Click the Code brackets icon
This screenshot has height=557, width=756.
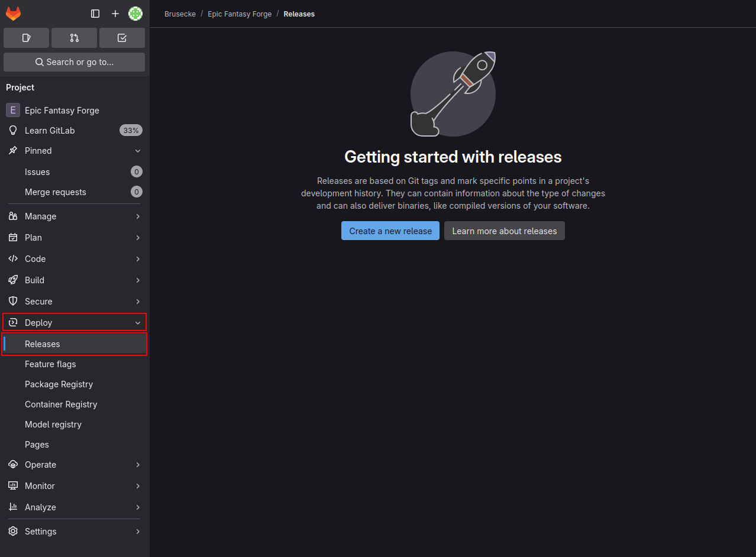coord(13,259)
